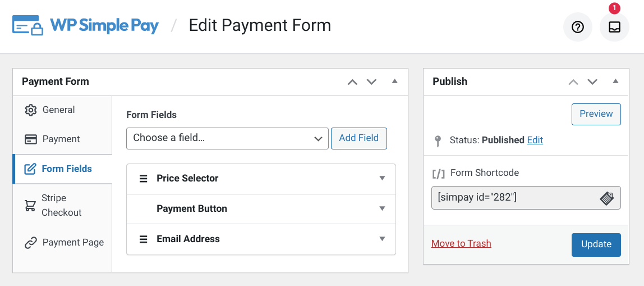Click the Form Fields edit icon
The image size is (644, 286).
pos(30,169)
